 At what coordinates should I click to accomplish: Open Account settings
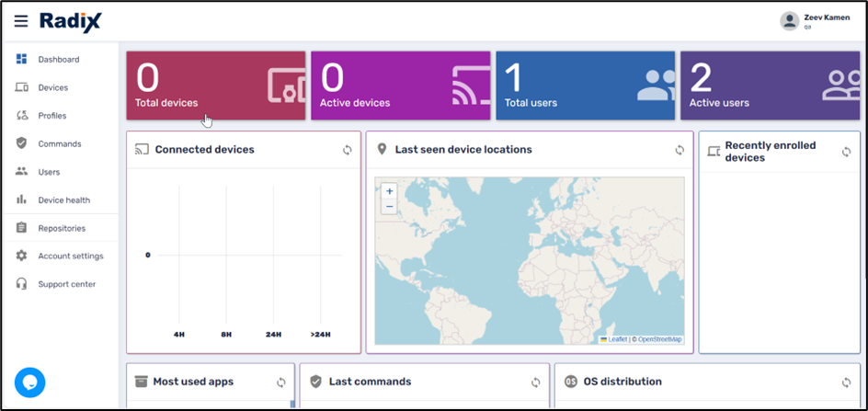point(70,257)
